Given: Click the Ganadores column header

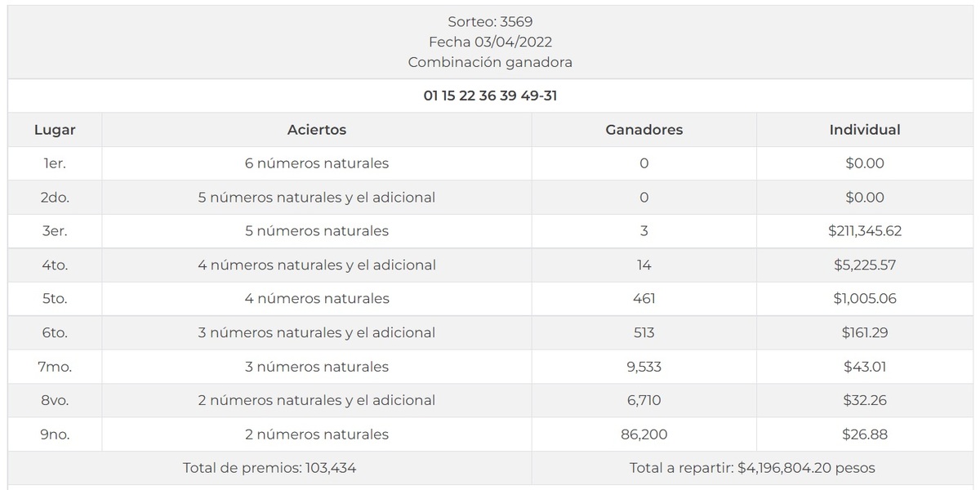Looking at the screenshot, I should click(644, 130).
